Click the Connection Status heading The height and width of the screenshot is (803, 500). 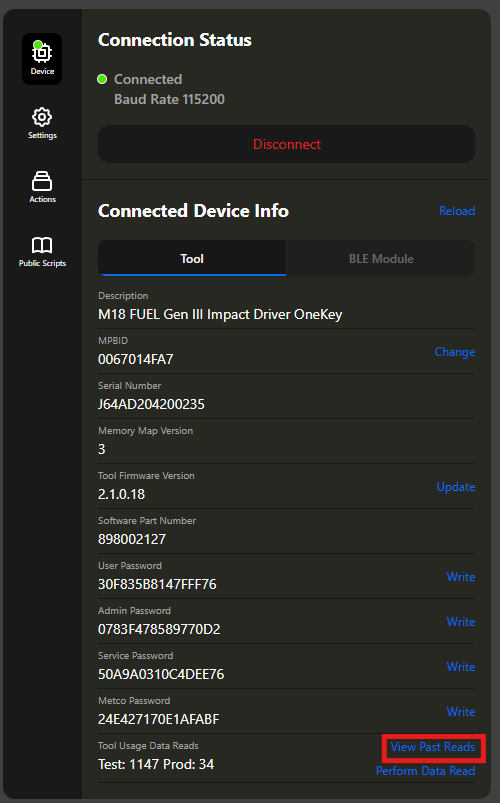(175, 40)
